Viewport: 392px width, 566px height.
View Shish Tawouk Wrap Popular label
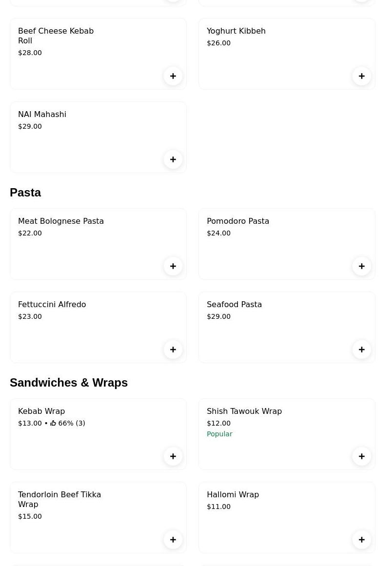219,434
